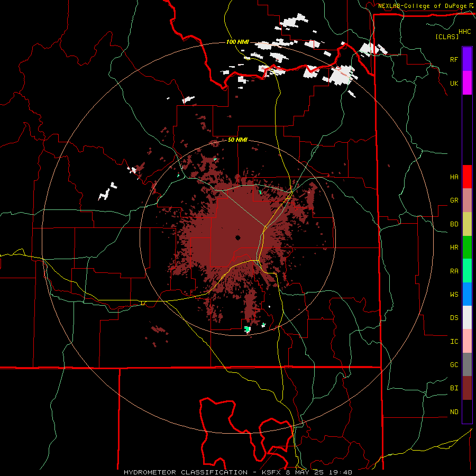
Task: Click the GR legend label
Action: [454, 200]
